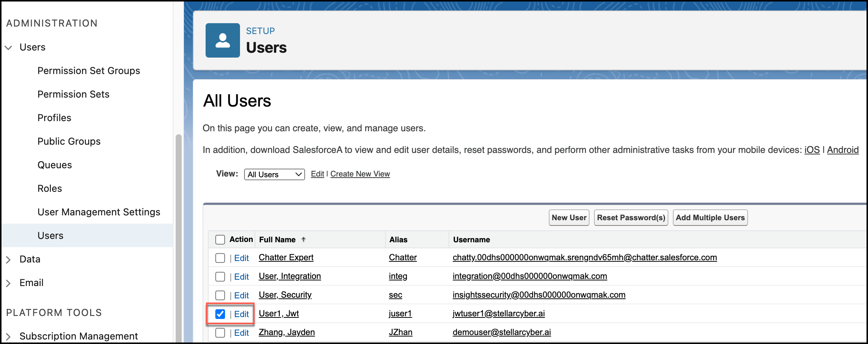Open the Create New View link
Image resolution: width=868 pixels, height=344 pixels.
point(360,174)
